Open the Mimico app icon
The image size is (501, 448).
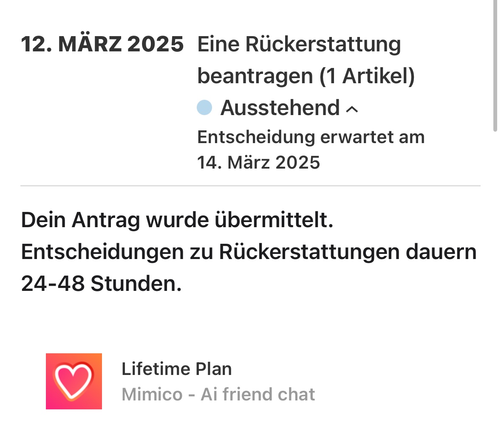[74, 381]
